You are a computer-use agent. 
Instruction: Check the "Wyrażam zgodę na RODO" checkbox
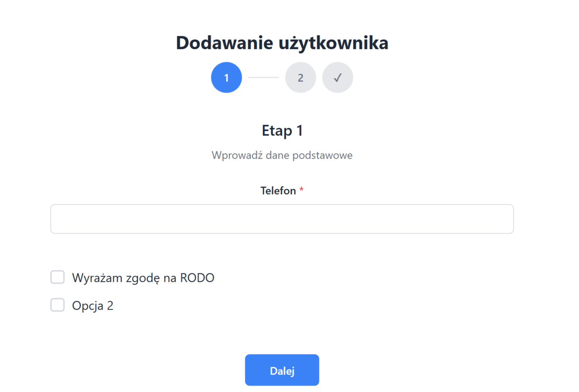tap(58, 277)
